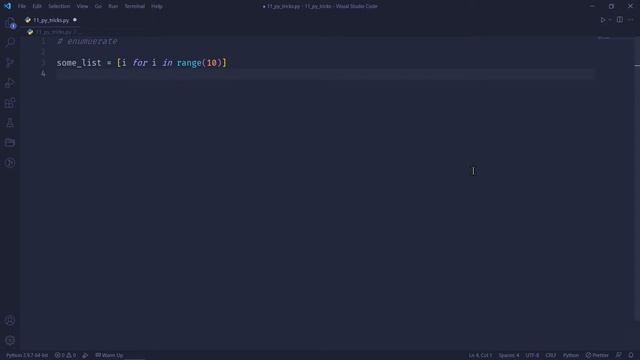Image resolution: width=640 pixels, height=360 pixels.
Task: Open the Manage gear icon
Action: [10, 340]
